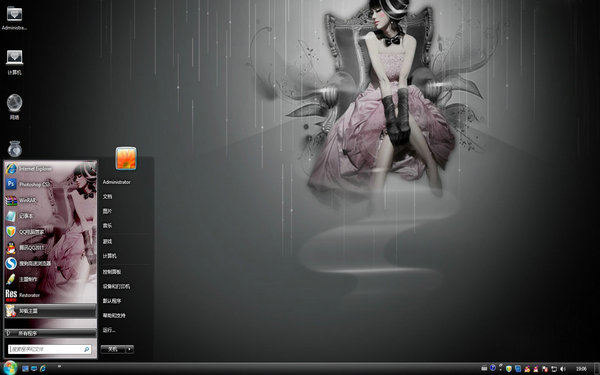The image size is (600, 375).
Task: Click the Start menu search box
Action: (x=49, y=349)
